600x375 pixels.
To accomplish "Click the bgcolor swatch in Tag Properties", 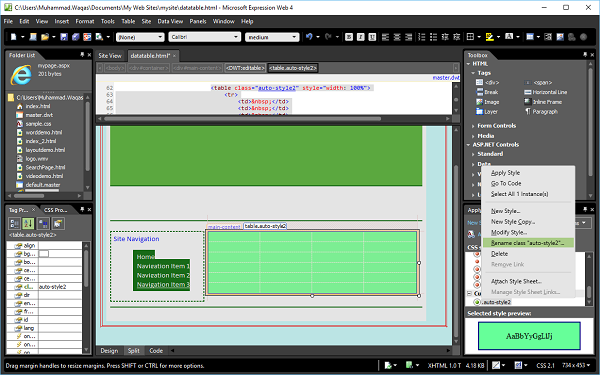I will [44, 254].
